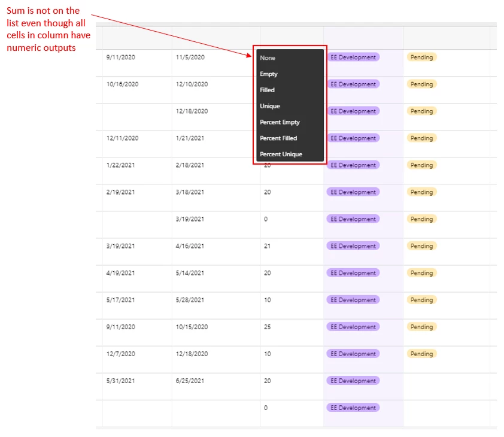Open EE Development tag in 1/21/2021 row
Screen dimensions: 504x437
pyautogui.click(x=353, y=138)
